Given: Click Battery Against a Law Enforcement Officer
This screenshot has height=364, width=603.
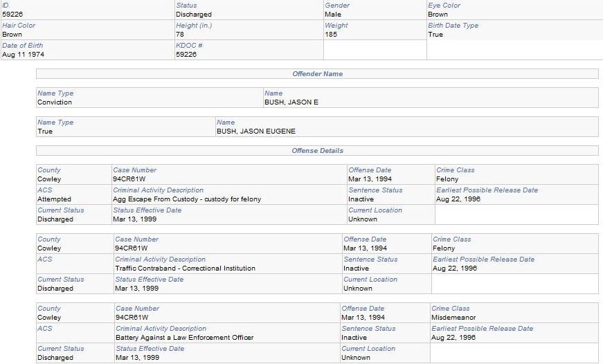Looking at the screenshot, I should tap(184, 338).
